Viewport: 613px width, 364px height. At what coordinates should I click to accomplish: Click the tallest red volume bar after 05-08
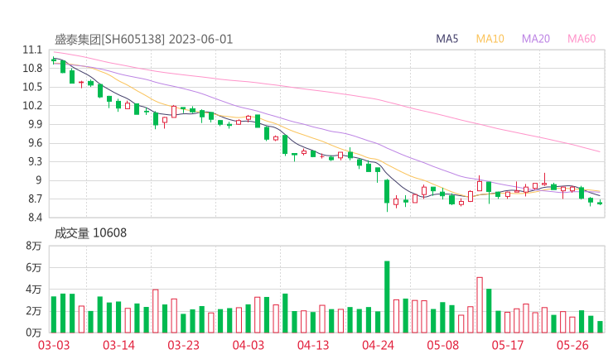click(x=480, y=305)
